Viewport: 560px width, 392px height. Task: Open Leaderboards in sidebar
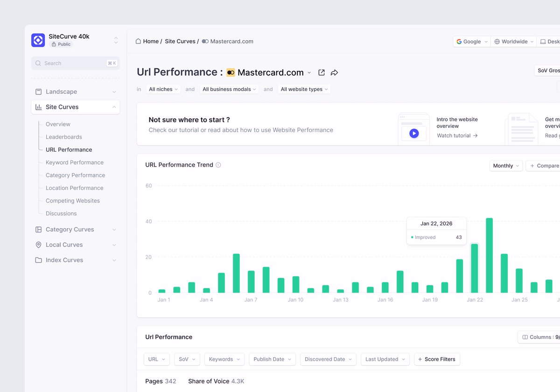pos(64,137)
